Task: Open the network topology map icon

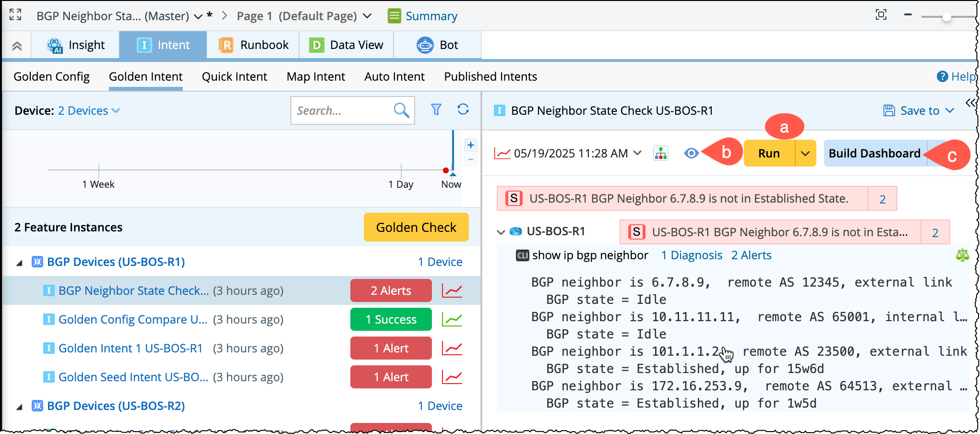Action: (x=661, y=154)
